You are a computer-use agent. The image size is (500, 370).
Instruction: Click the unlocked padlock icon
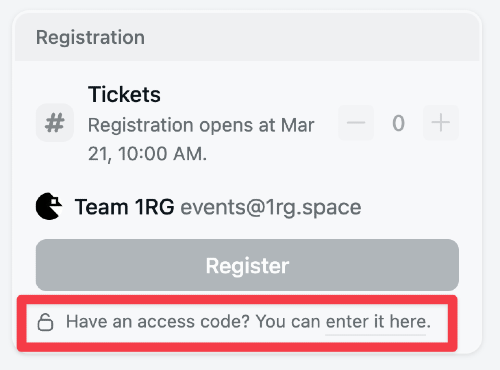(x=45, y=322)
